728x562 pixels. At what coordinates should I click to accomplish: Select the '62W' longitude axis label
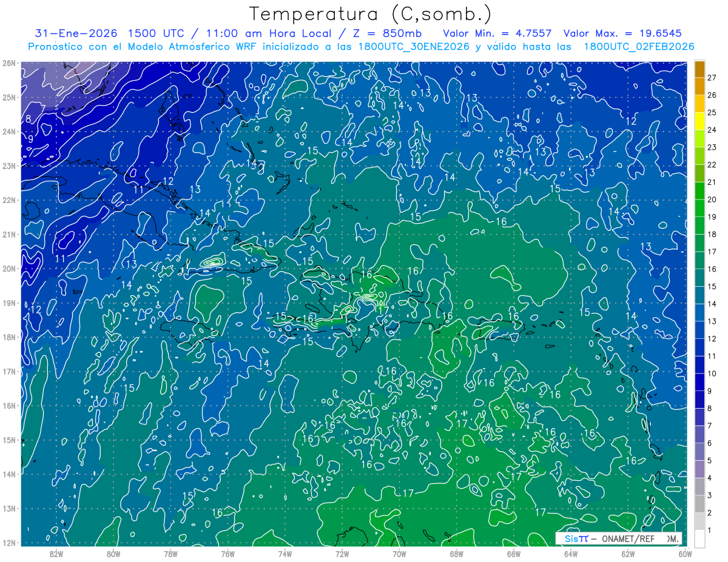[x=628, y=554]
